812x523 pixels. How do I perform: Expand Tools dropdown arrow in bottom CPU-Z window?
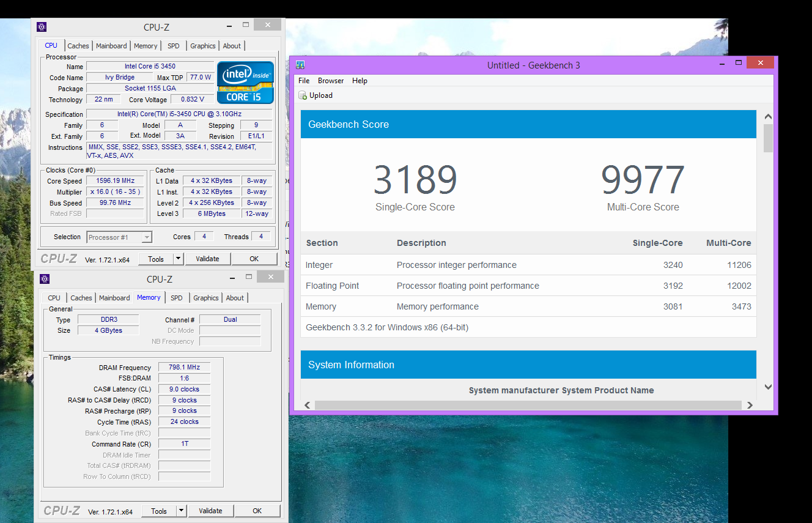(x=182, y=511)
